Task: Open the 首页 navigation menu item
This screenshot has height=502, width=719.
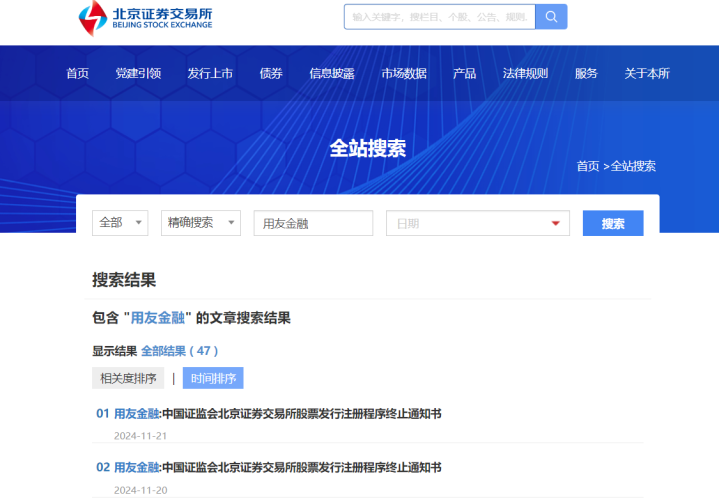Action: [77, 73]
